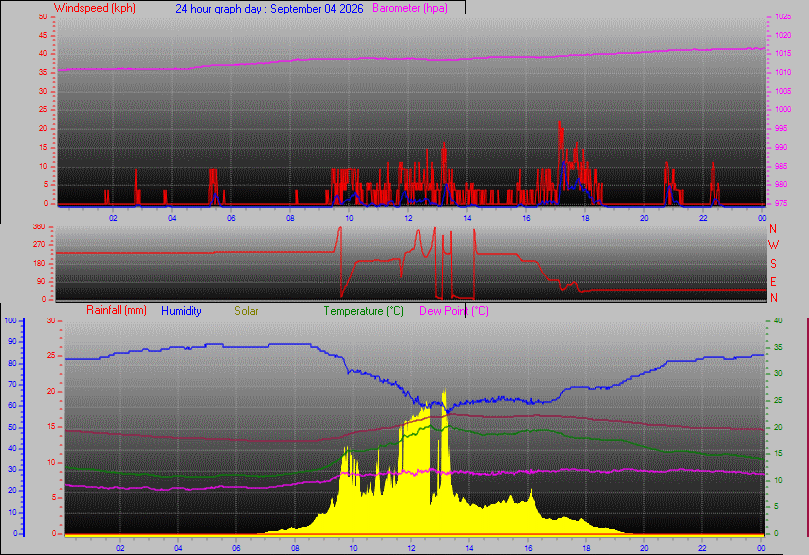Click the 270 wind direction axis value
The height and width of the screenshot is (555, 809).
(x=39, y=244)
